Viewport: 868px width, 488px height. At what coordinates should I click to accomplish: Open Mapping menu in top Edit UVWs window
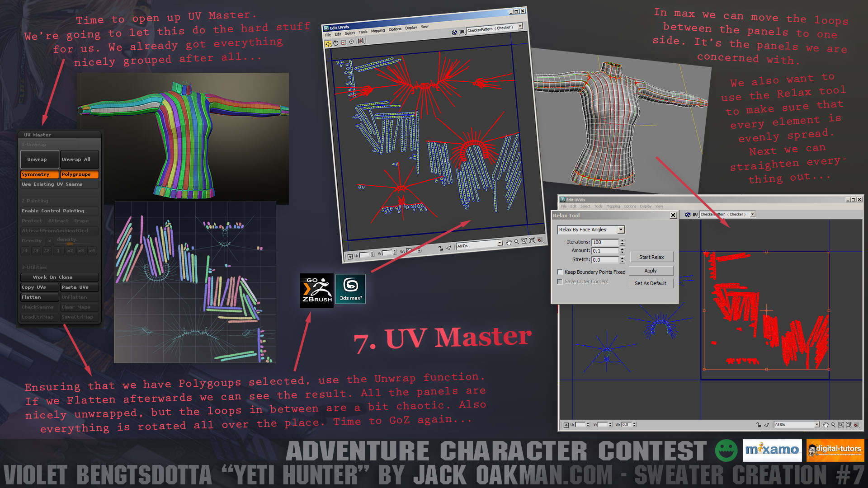point(378,31)
